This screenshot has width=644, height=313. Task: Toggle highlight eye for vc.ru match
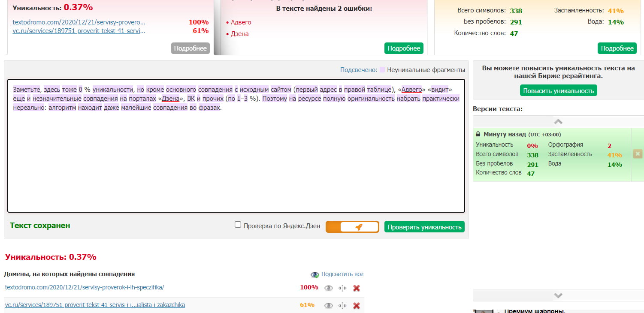[329, 306]
